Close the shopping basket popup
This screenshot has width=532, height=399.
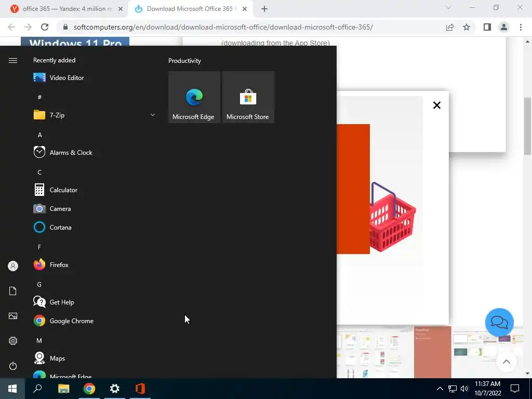pos(437,105)
